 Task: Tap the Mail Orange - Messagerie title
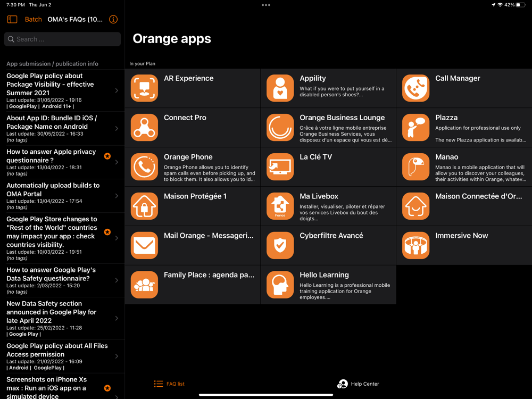coord(209,236)
